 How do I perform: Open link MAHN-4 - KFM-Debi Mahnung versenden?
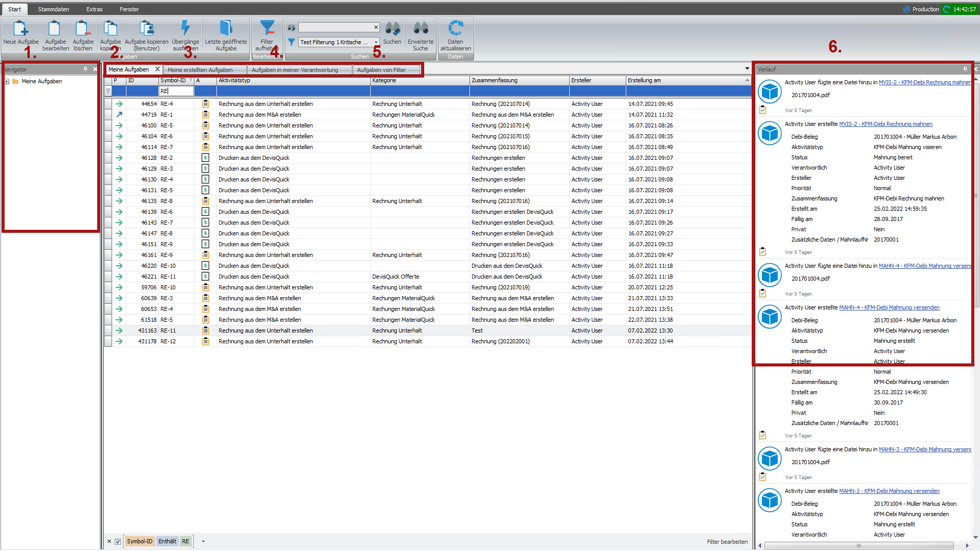[x=889, y=307]
